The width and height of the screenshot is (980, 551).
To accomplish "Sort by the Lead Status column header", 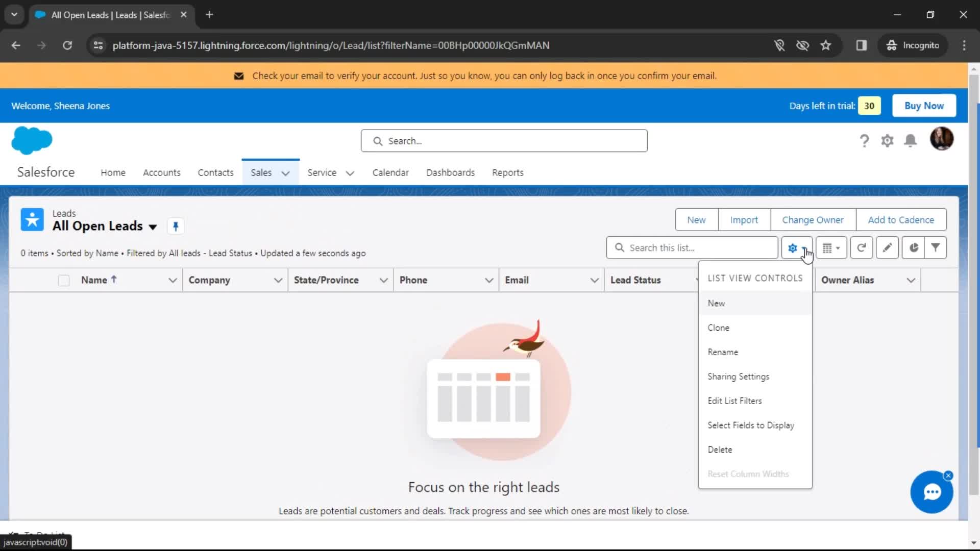I will tap(635, 280).
